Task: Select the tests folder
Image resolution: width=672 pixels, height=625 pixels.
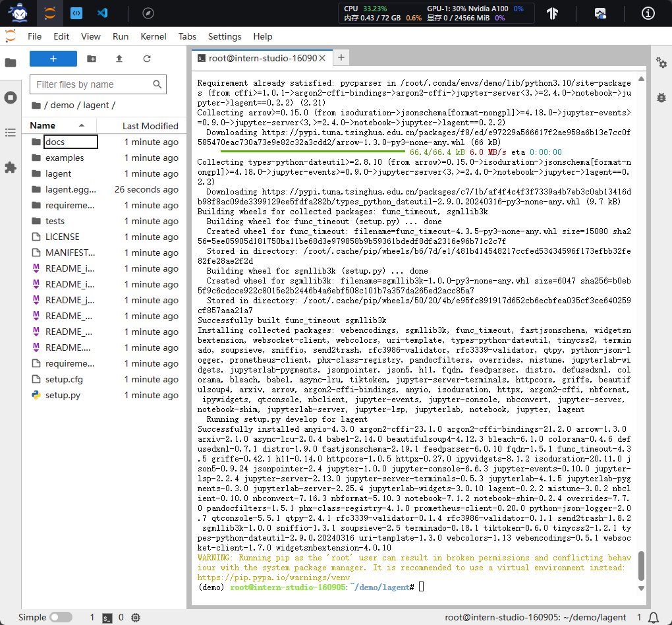Action: coord(105,222)
